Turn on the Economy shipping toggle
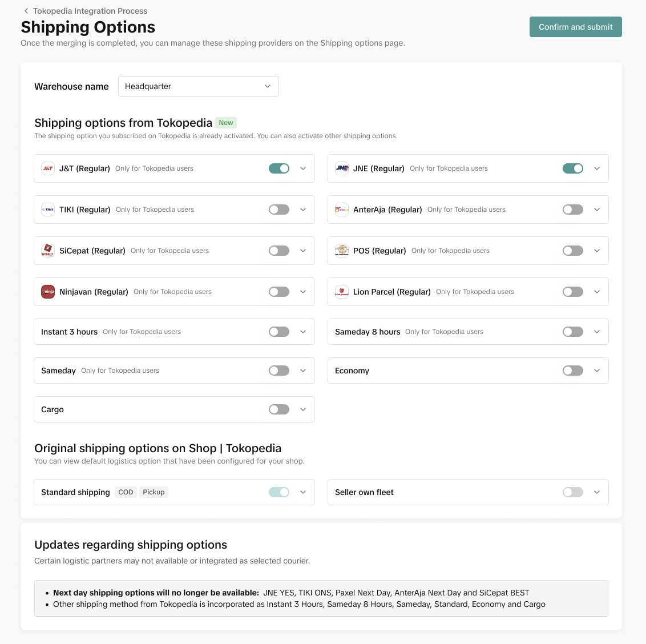The width and height of the screenshot is (646, 644). pyautogui.click(x=573, y=371)
